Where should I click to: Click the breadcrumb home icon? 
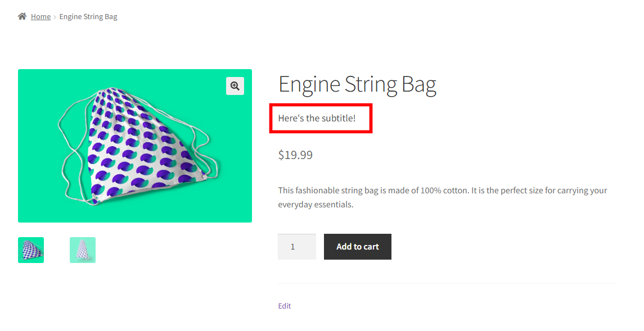coord(22,16)
